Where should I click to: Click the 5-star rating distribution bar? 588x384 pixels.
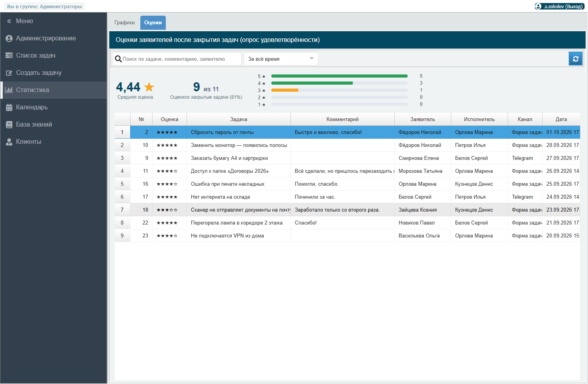pyautogui.click(x=339, y=76)
